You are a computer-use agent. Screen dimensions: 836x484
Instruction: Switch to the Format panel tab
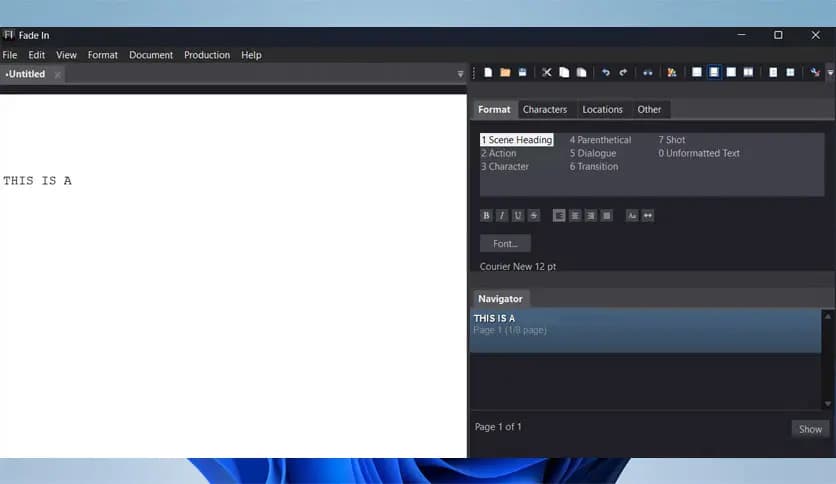[x=494, y=109]
